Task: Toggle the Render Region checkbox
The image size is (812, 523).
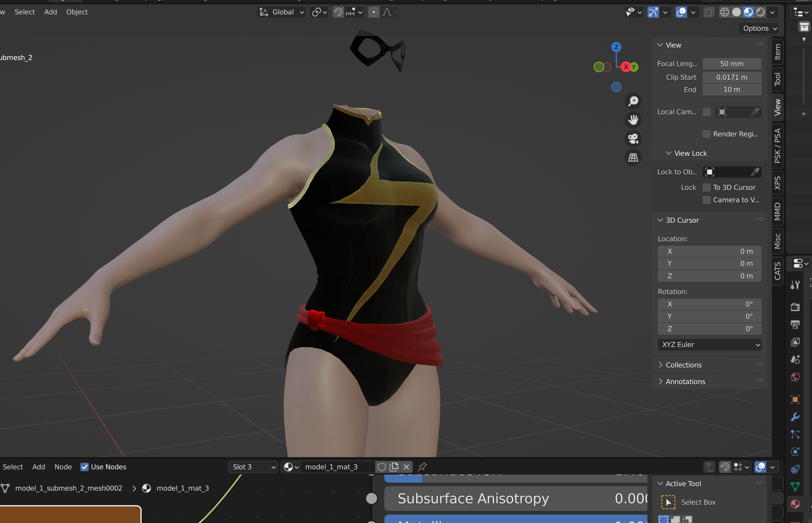Action: click(x=705, y=134)
